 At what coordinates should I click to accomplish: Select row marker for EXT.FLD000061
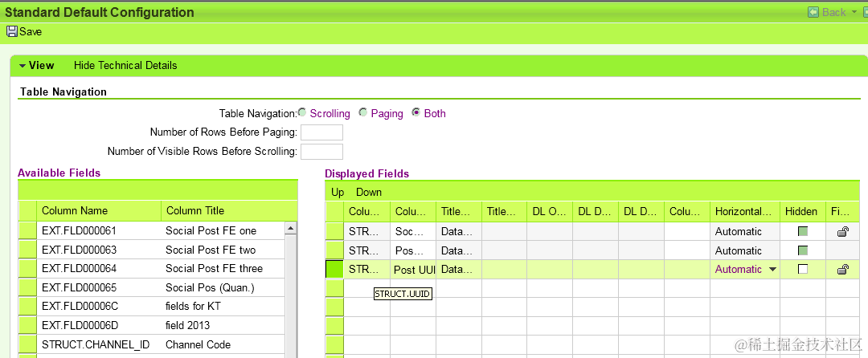(x=27, y=231)
